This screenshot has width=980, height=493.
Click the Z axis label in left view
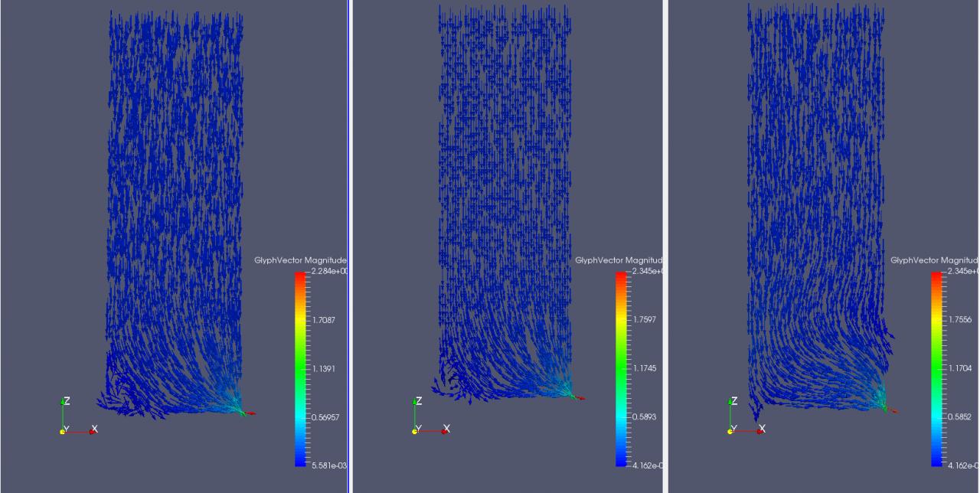pyautogui.click(x=67, y=401)
